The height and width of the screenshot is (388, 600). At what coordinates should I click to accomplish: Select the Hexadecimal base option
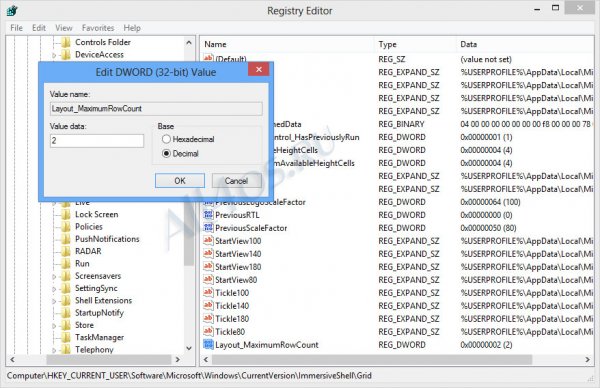tap(166, 139)
